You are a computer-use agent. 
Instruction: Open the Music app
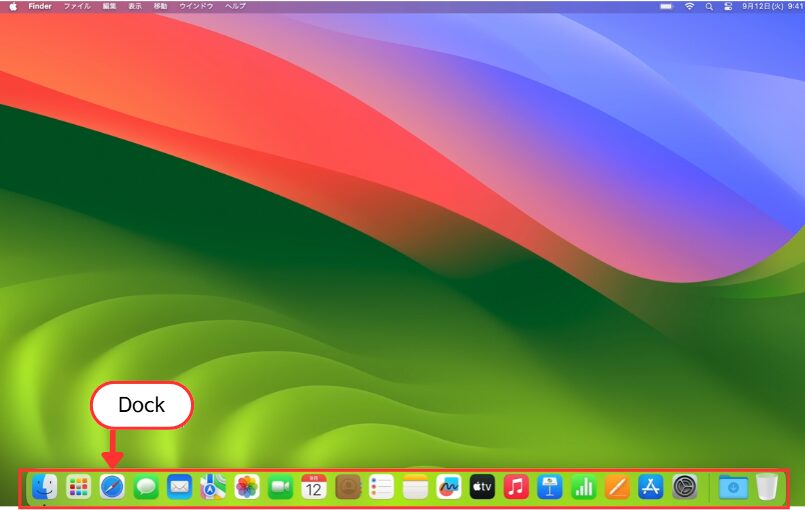click(516, 487)
